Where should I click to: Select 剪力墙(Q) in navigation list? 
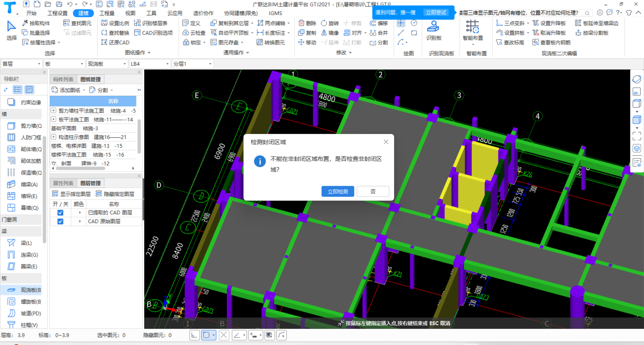[x=24, y=126]
